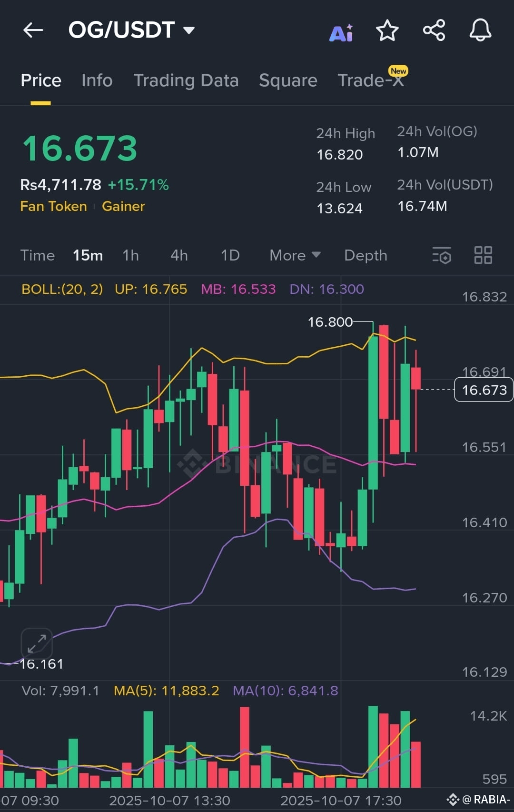Select the 1h timeframe
Image resolution: width=514 pixels, height=812 pixels.
click(x=130, y=255)
